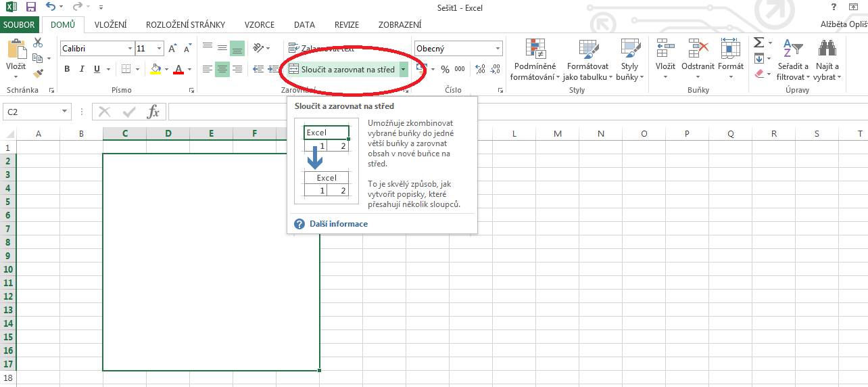Switch to the DATA tab

(304, 24)
